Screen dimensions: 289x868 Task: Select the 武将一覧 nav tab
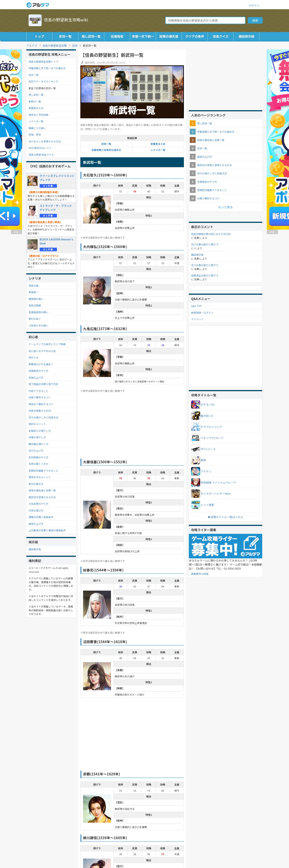pyautogui.click(x=65, y=36)
